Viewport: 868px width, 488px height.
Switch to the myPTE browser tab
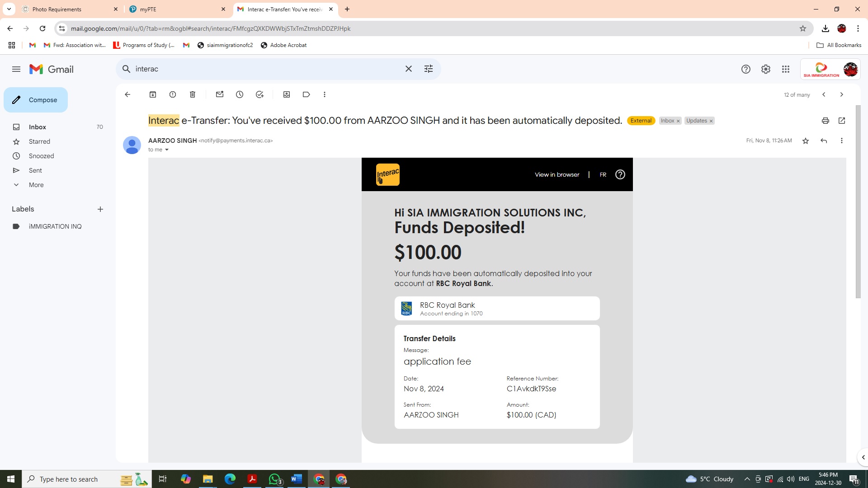[176, 9]
